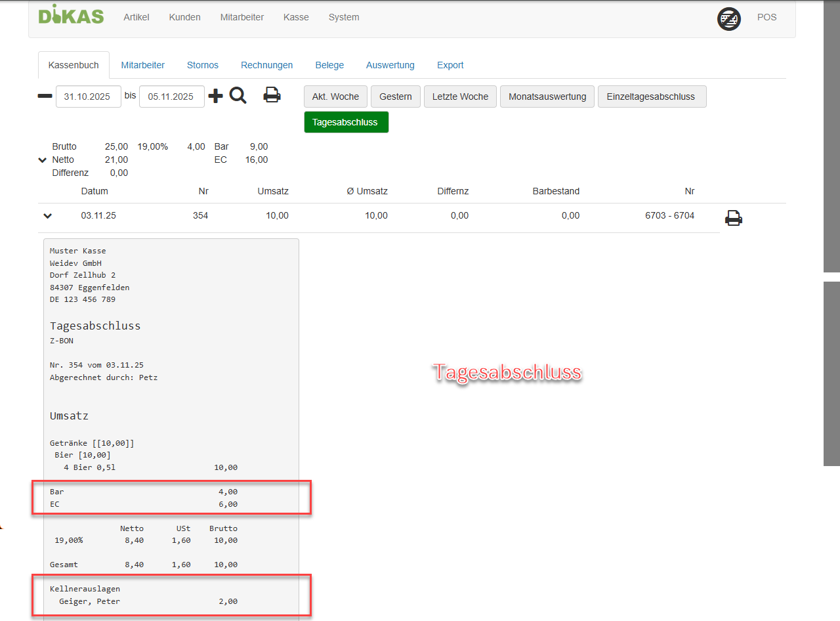Image resolution: width=840 pixels, height=621 pixels.
Task: Print the 03.11.25 row closing report
Action: 733,218
